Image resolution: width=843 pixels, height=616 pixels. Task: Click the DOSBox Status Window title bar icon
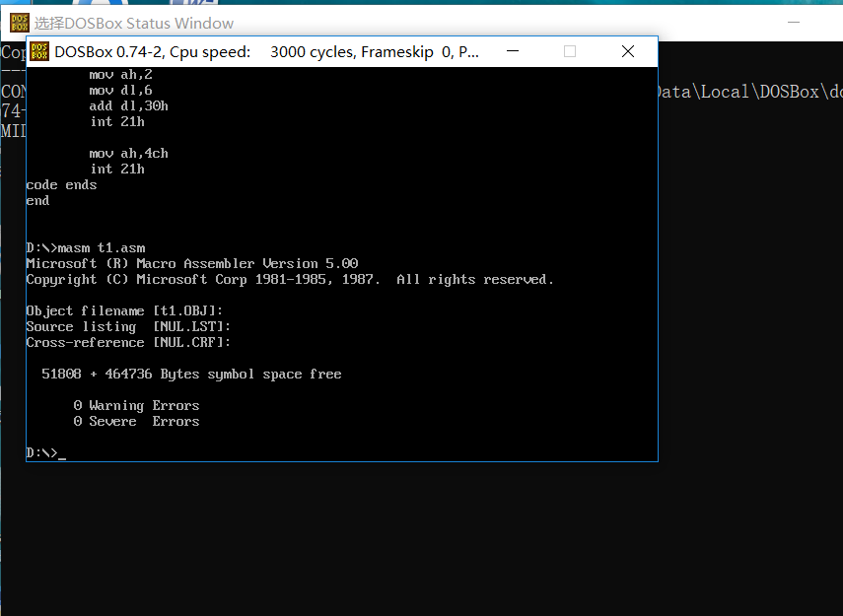[x=20, y=23]
